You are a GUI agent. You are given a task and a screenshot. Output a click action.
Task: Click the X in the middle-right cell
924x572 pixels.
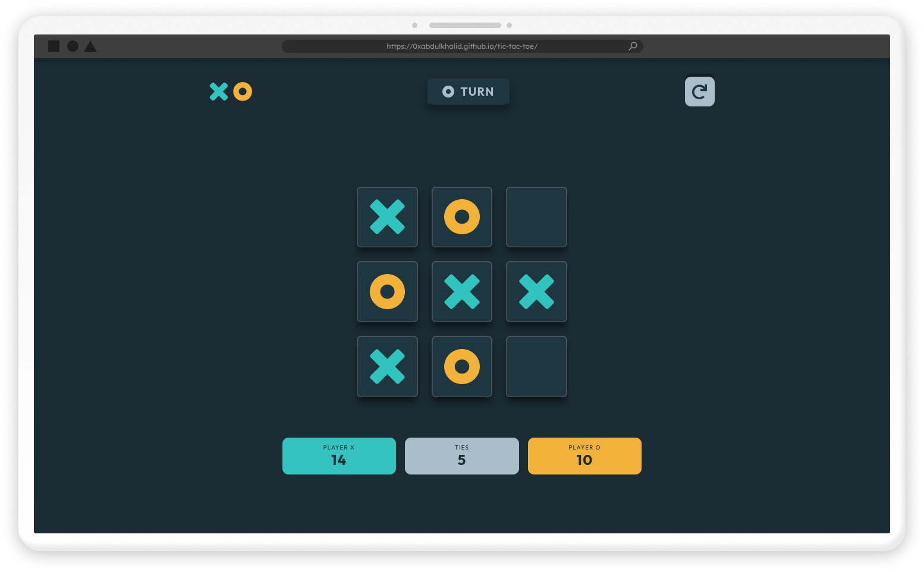(x=536, y=291)
